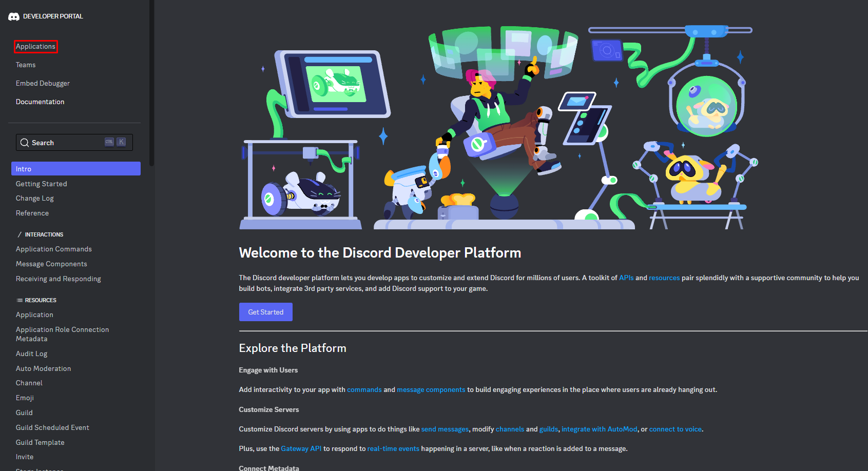This screenshot has height=471, width=868.
Task: Follow the send messages link
Action: tap(445, 429)
